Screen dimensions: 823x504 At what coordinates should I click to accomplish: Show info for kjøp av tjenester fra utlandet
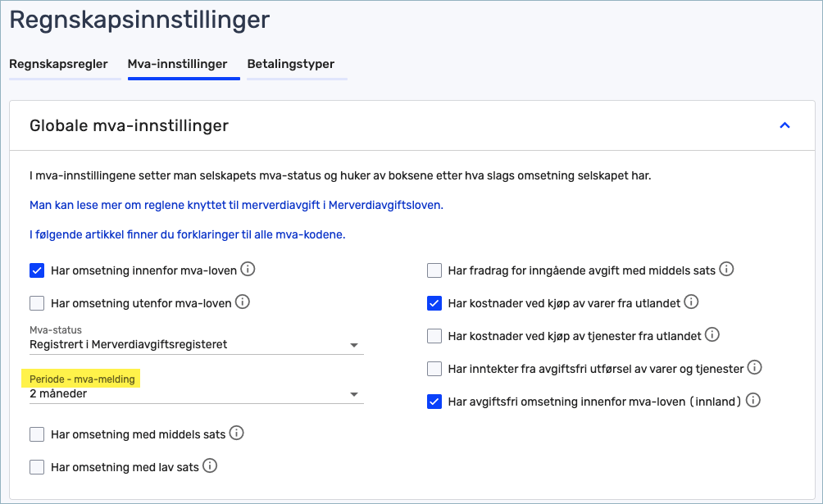[712, 334]
